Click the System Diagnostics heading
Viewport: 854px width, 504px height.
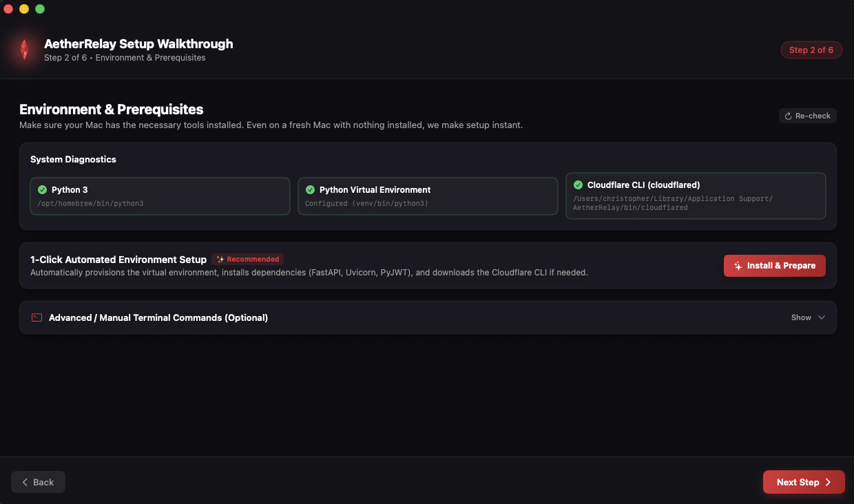point(73,159)
